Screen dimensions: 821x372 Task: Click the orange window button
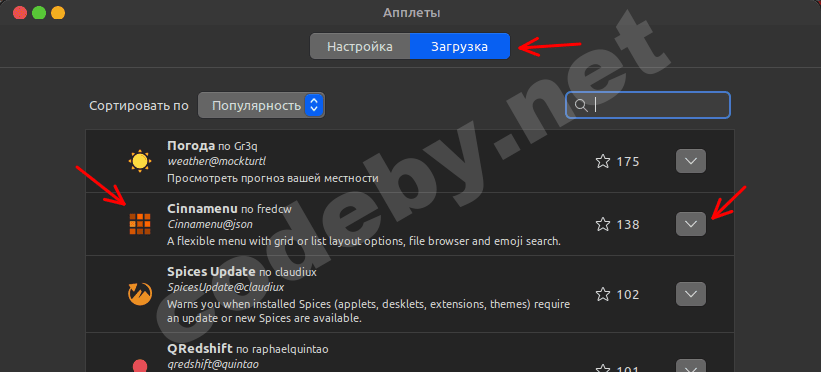pyautogui.click(x=58, y=12)
